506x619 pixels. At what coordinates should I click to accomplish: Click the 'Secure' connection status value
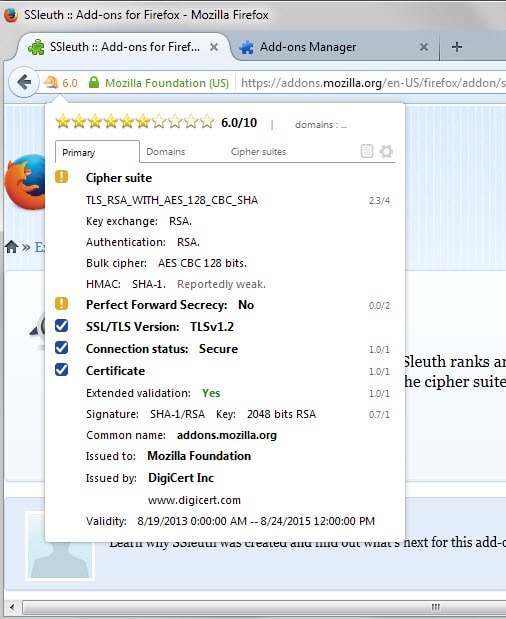pos(219,349)
